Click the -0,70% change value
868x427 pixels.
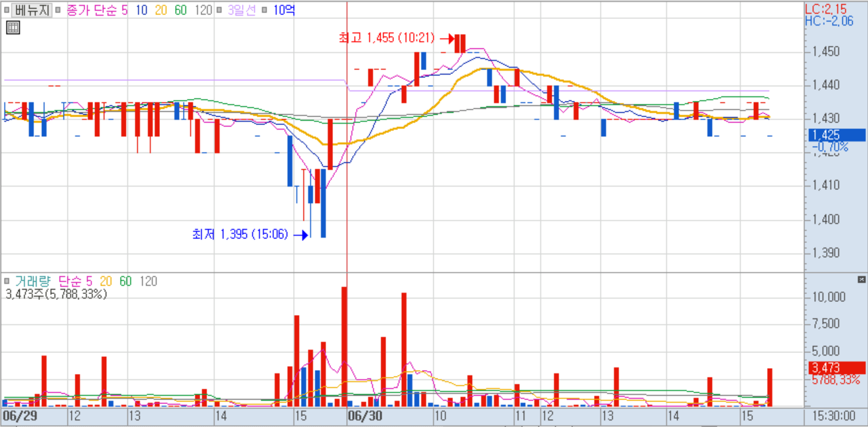(830, 147)
